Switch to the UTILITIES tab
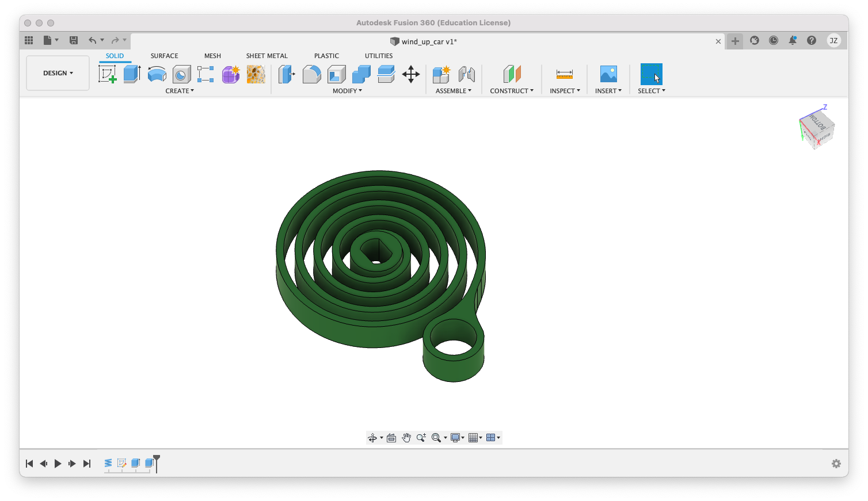The height and width of the screenshot is (501, 868). (x=379, y=56)
